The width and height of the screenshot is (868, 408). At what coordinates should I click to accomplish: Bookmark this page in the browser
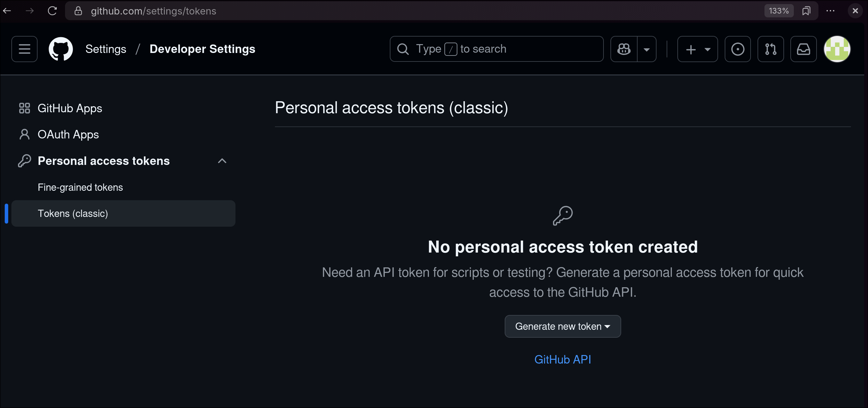[806, 11]
